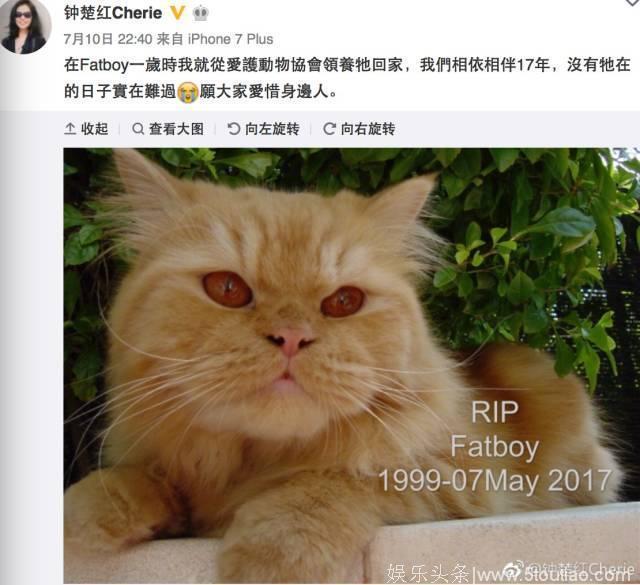Click the Fatboy cat photo
This screenshot has width=640, height=585.
(351, 365)
